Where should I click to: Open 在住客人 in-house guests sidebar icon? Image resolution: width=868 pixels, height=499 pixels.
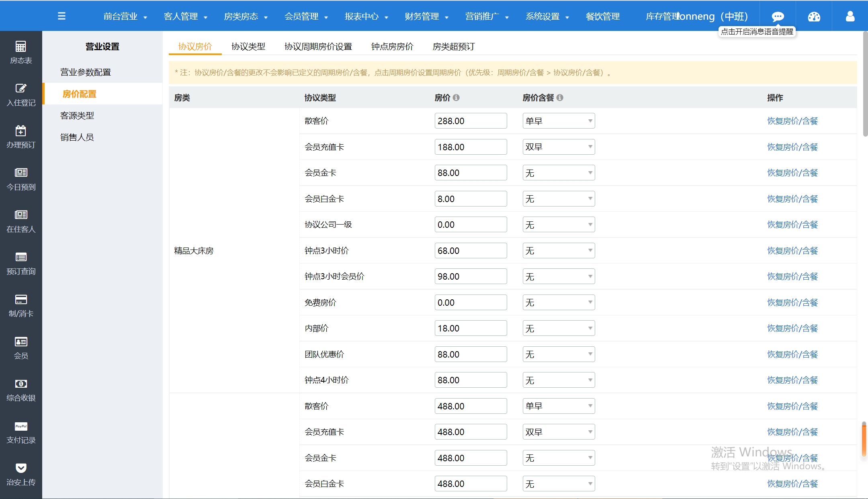click(x=21, y=221)
